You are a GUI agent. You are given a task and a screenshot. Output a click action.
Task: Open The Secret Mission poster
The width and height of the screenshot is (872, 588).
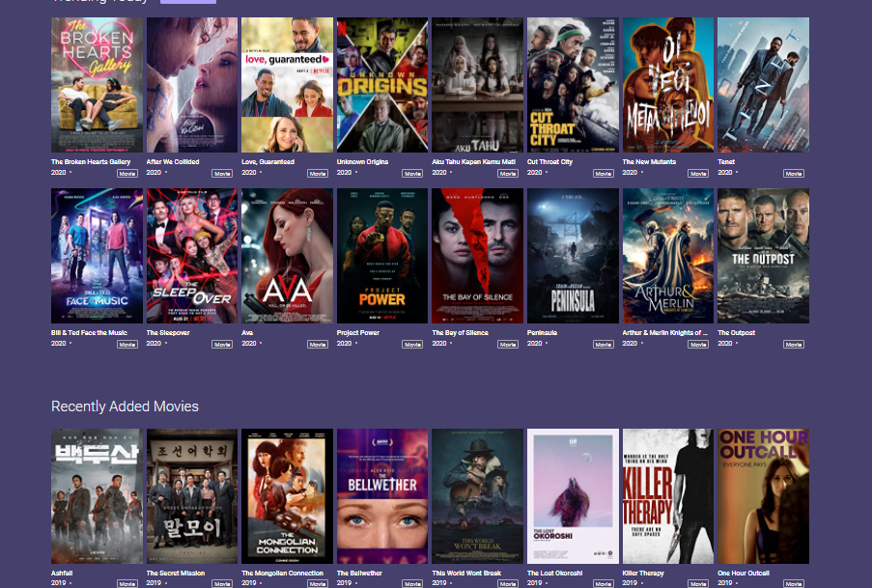pos(192,495)
